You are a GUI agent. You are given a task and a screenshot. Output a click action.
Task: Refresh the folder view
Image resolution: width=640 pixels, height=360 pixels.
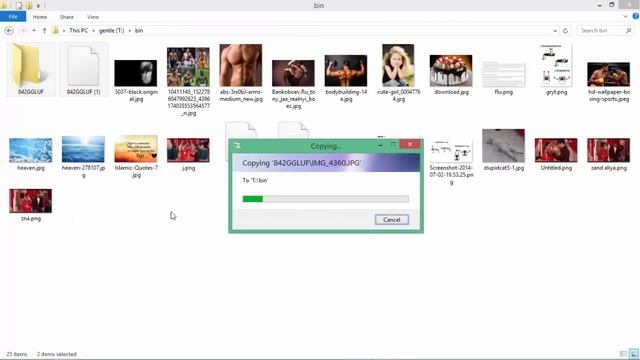click(x=565, y=31)
